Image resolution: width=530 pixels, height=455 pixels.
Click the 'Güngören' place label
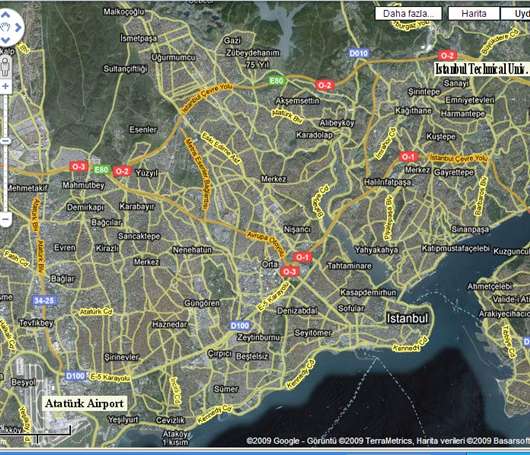tap(202, 303)
